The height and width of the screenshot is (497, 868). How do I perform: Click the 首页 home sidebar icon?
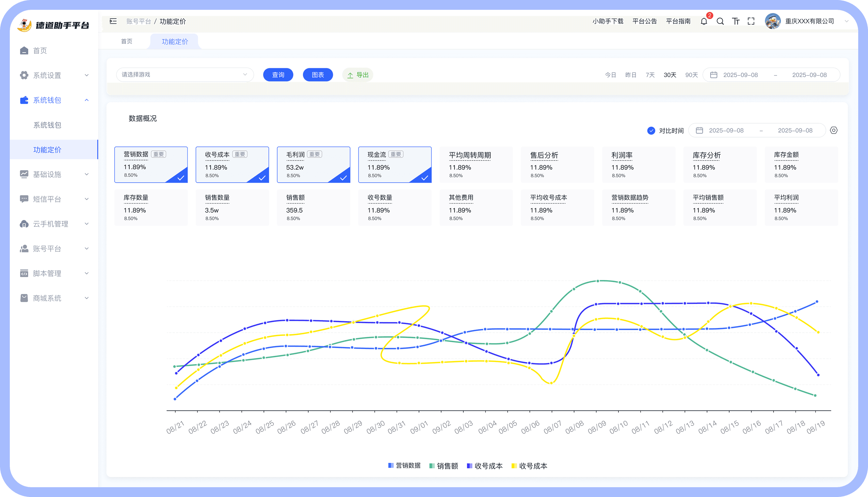click(x=24, y=51)
